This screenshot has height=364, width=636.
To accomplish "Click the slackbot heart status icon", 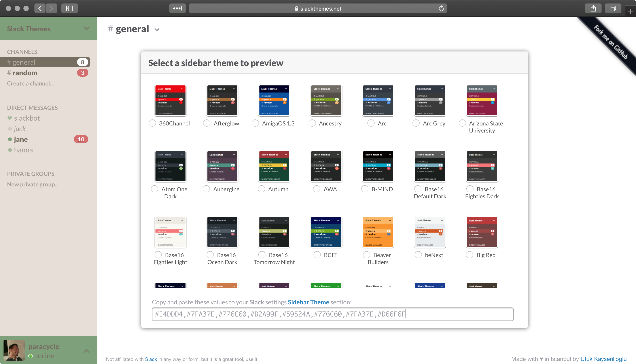I will [x=10, y=118].
